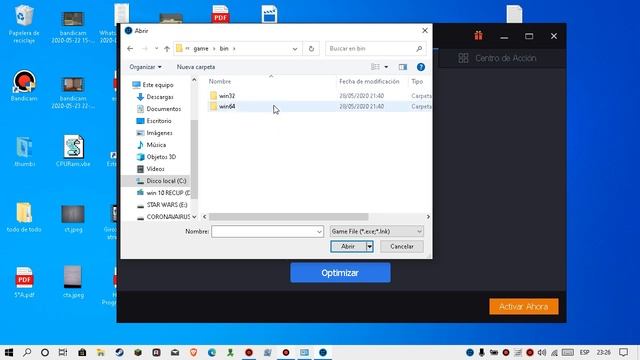Open Microsoft Edge from the taskbar
640x360 pixels.
point(212,352)
